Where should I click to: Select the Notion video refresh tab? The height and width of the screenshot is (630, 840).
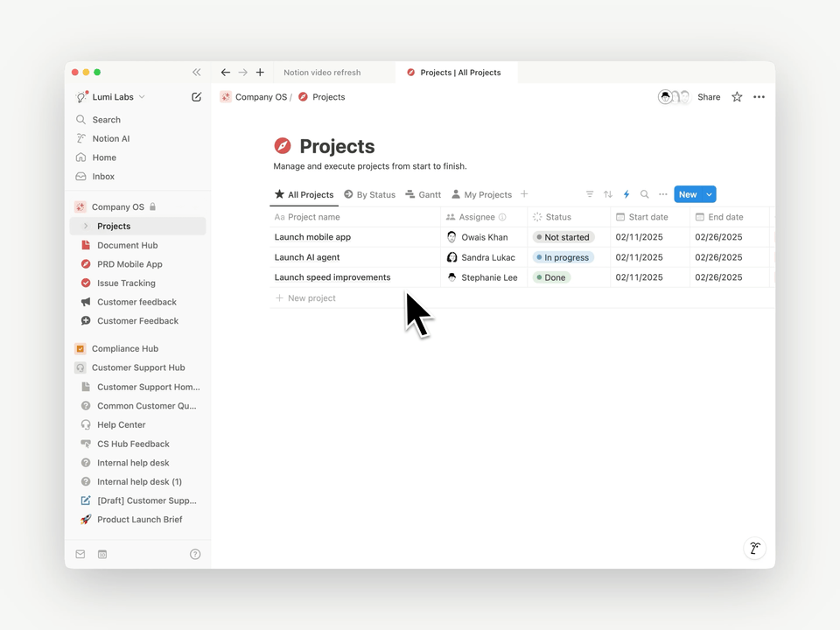[x=322, y=73]
